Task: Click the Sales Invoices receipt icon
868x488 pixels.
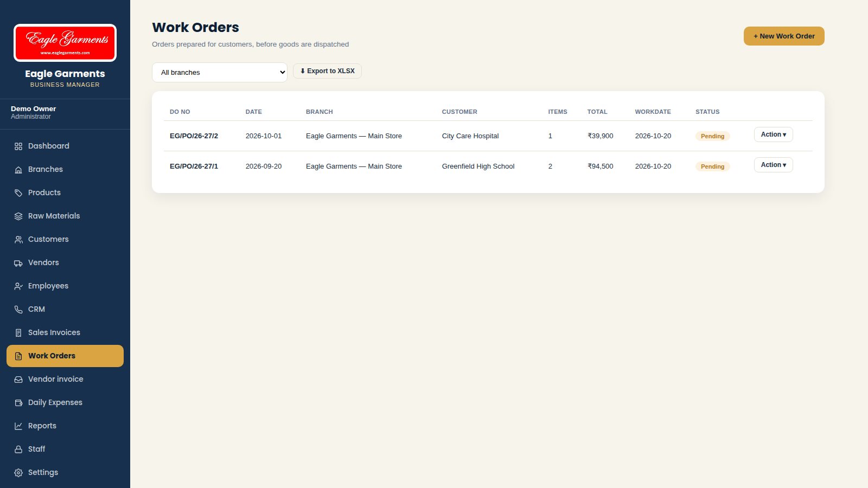Action: (18, 333)
